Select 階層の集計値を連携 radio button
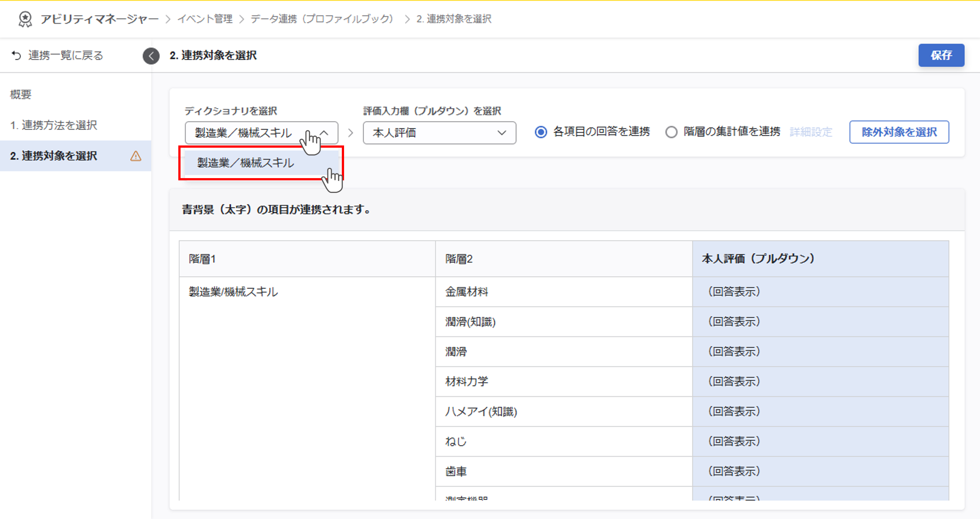The width and height of the screenshot is (980, 519). tap(671, 132)
